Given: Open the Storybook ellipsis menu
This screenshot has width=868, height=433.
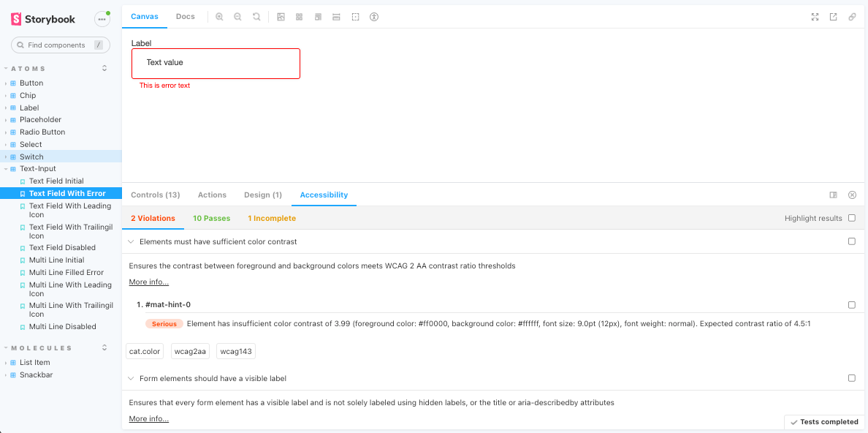Looking at the screenshot, I should [x=102, y=20].
